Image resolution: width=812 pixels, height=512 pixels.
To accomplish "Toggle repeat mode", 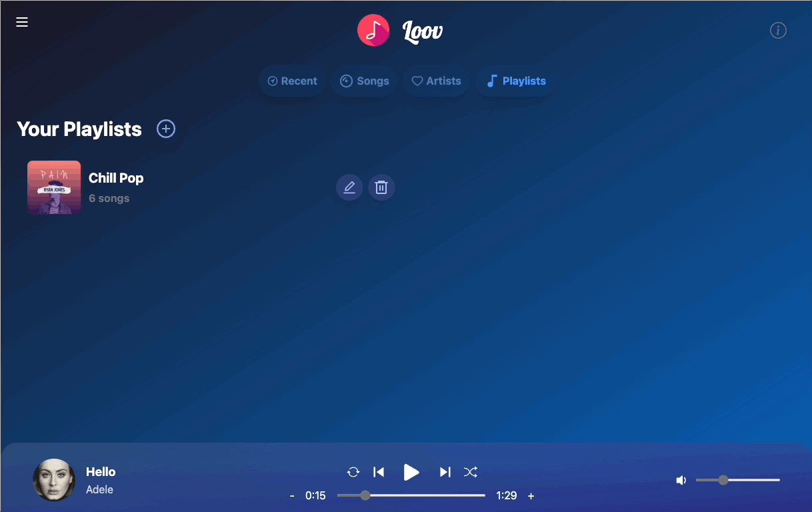I will pyautogui.click(x=353, y=473).
